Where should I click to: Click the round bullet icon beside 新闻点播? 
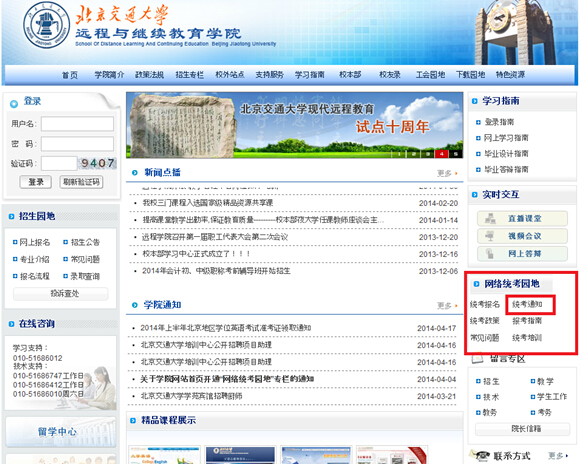tap(135, 173)
